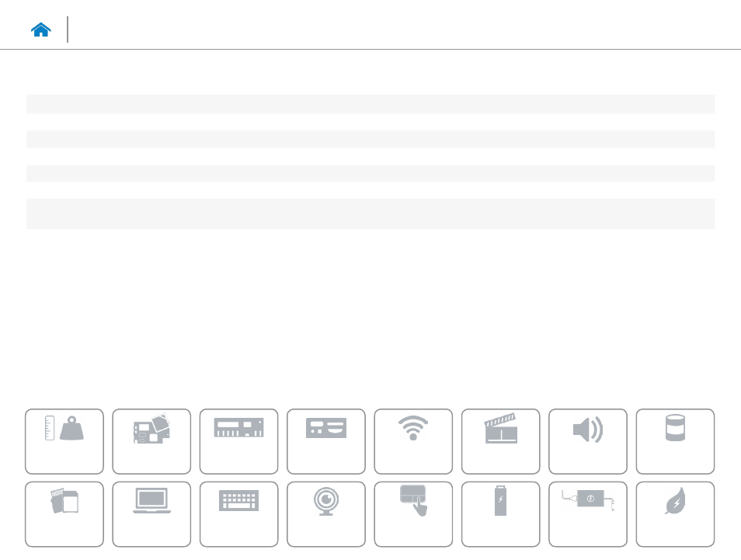Go to the blue Home icon
This screenshot has height=560, width=741.
click(x=40, y=30)
